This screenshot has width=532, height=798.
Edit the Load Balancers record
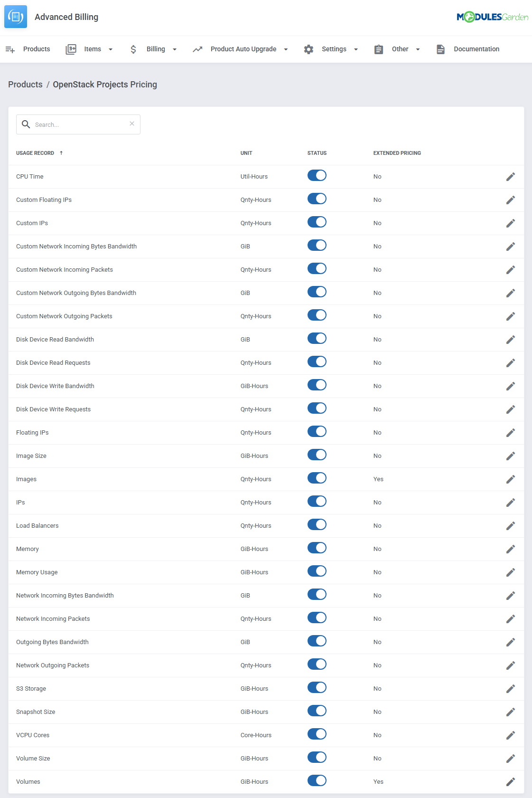pyautogui.click(x=511, y=526)
